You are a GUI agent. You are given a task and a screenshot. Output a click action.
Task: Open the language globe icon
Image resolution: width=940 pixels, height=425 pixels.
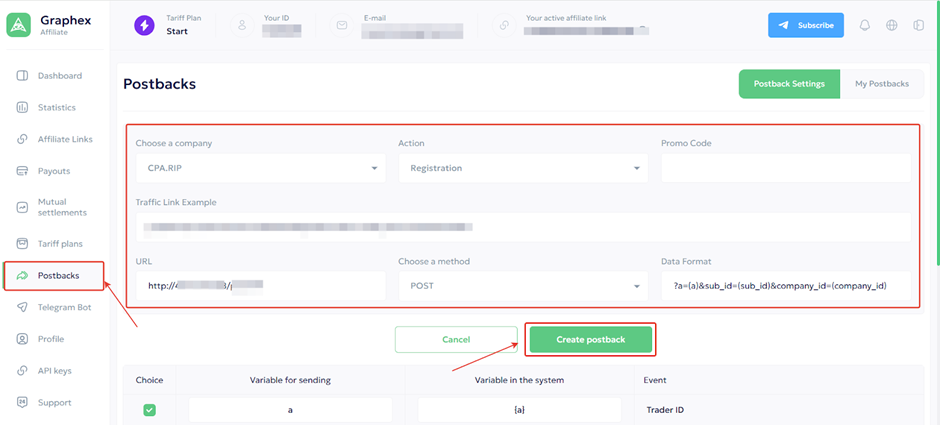tap(892, 25)
